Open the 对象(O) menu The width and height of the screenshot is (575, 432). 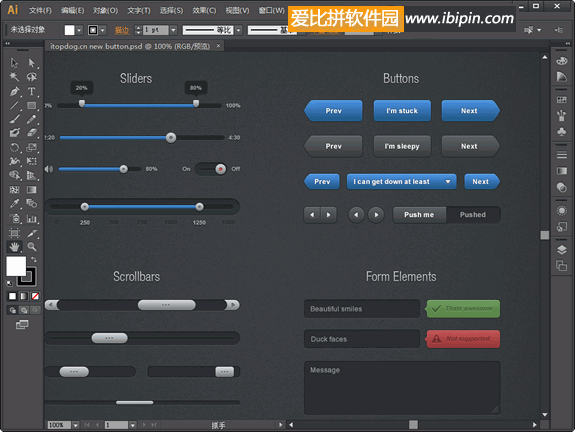pos(105,10)
